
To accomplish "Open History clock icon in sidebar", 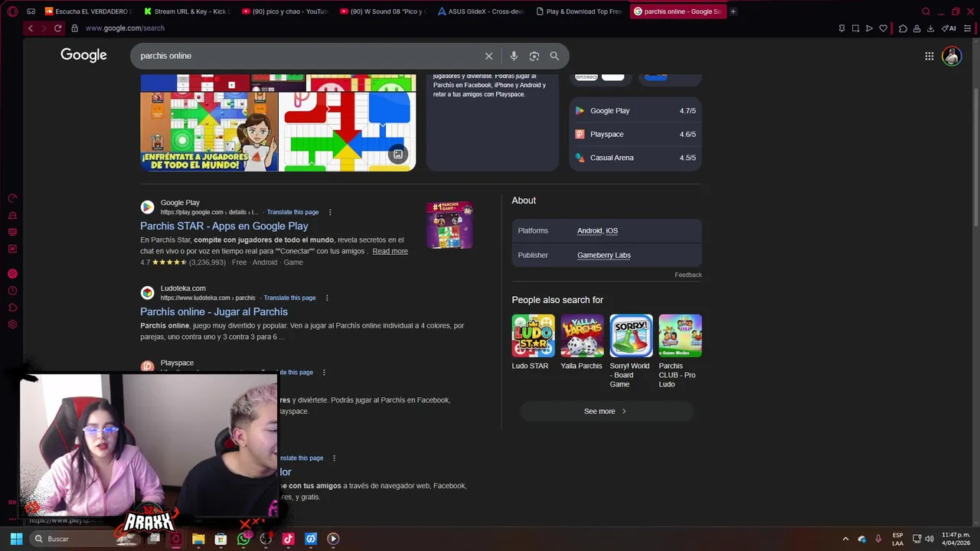I will [x=12, y=291].
